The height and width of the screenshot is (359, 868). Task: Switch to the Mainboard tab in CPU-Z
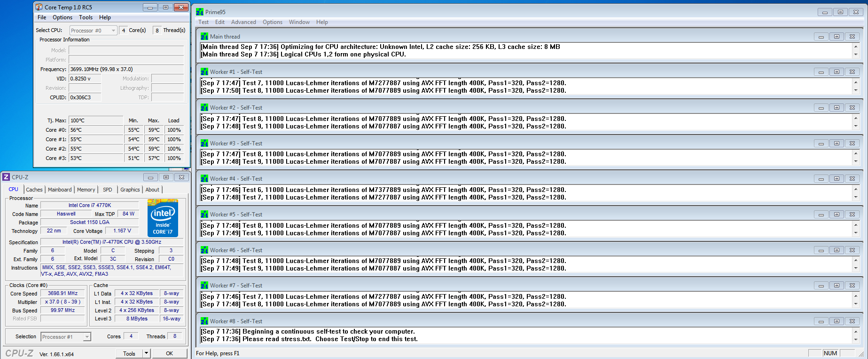[60, 190]
